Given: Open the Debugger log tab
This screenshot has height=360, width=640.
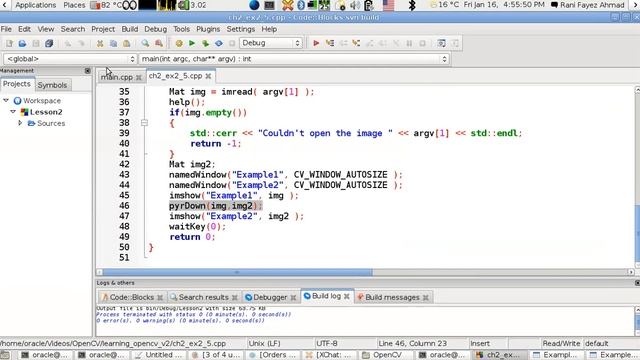Looking at the screenshot, I should [x=270, y=297].
